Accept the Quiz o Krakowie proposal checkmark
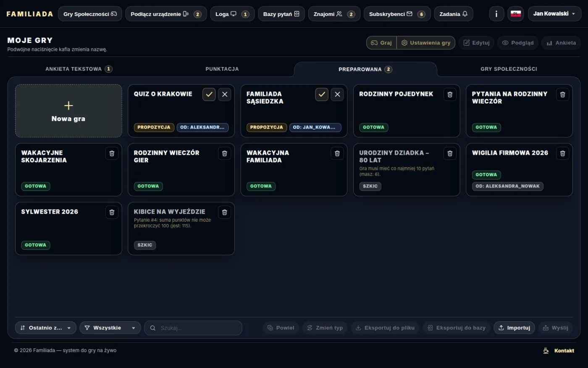588x368 pixels. [x=209, y=94]
